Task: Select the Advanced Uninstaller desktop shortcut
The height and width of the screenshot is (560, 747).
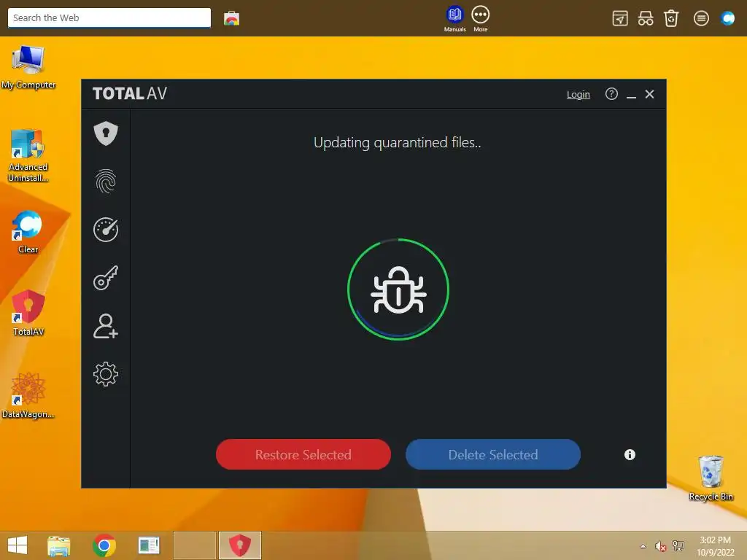Action: pyautogui.click(x=28, y=155)
